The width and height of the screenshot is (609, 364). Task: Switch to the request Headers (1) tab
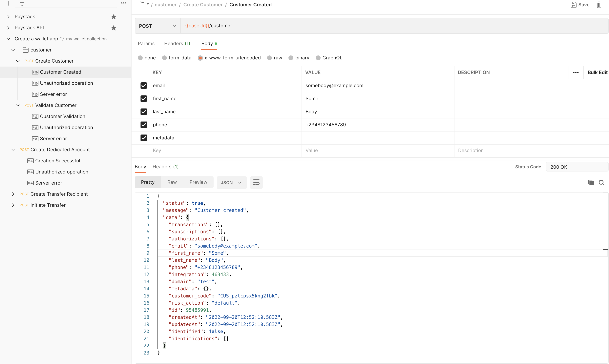[177, 44]
